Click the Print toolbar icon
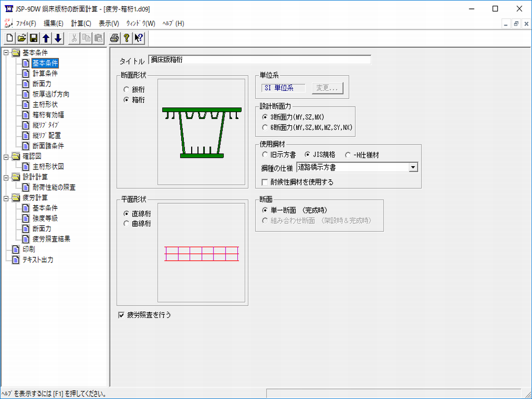The image size is (532, 399). point(114,38)
